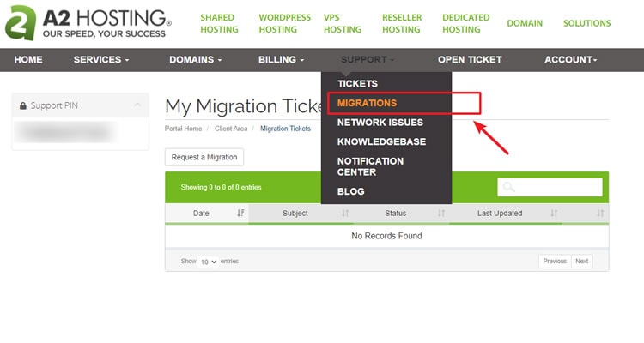
Task: Open the Shared Hosting link
Action: [219, 23]
